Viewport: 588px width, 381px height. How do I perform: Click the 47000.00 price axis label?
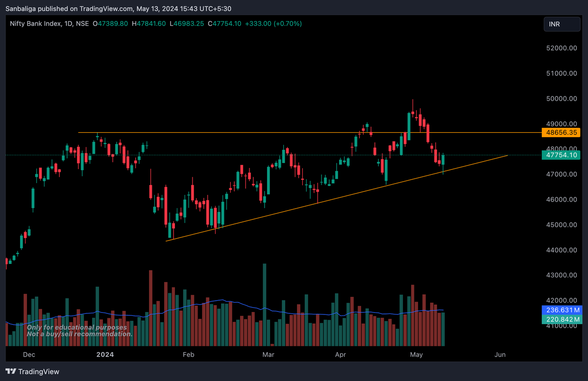tap(561, 174)
